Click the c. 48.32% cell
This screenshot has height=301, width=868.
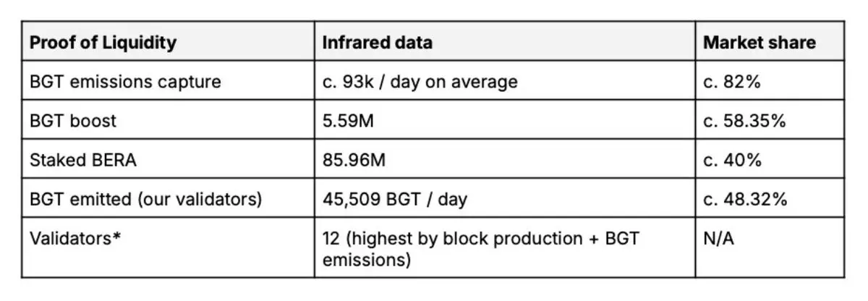click(770, 198)
